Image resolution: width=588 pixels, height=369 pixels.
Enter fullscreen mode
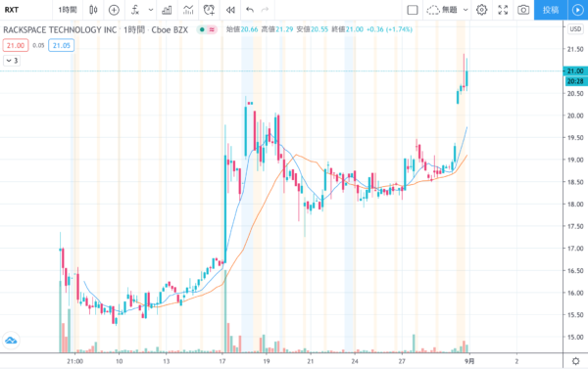[503, 10]
